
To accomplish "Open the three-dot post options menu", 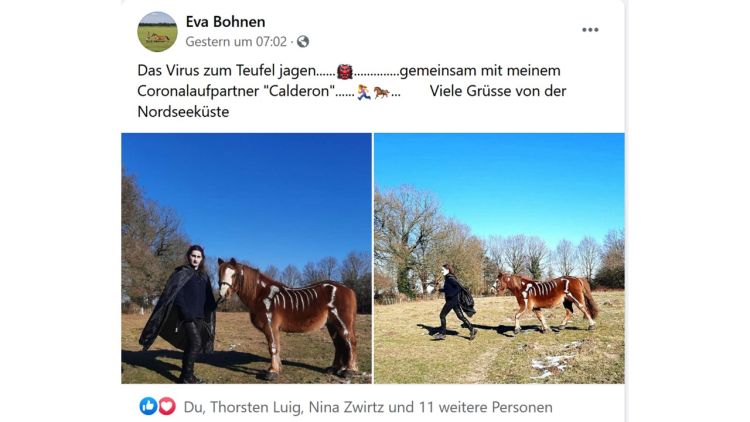I will [590, 30].
